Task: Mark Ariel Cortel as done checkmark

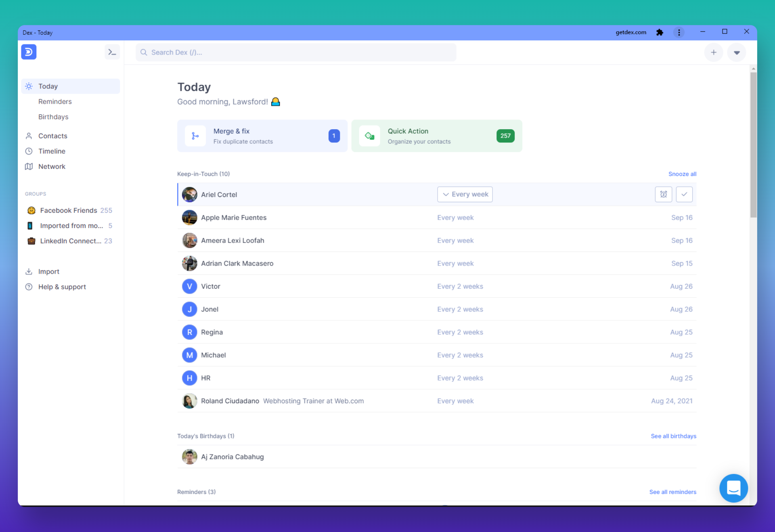Action: tap(684, 195)
